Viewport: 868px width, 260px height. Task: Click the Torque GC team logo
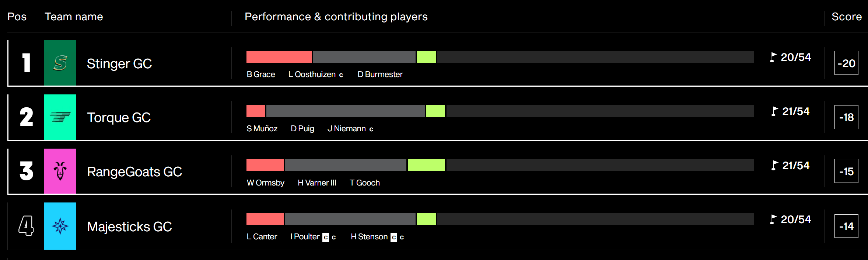(60, 117)
